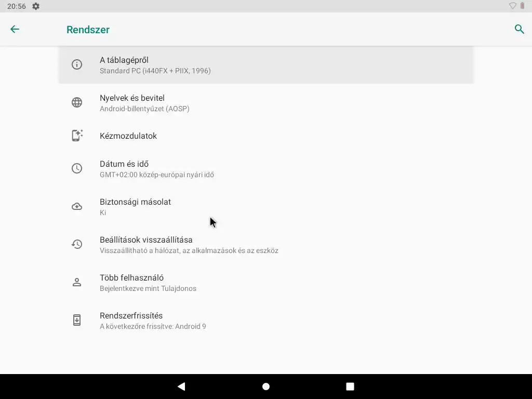
Task: Click the gestures phone icon
Action: 77,136
